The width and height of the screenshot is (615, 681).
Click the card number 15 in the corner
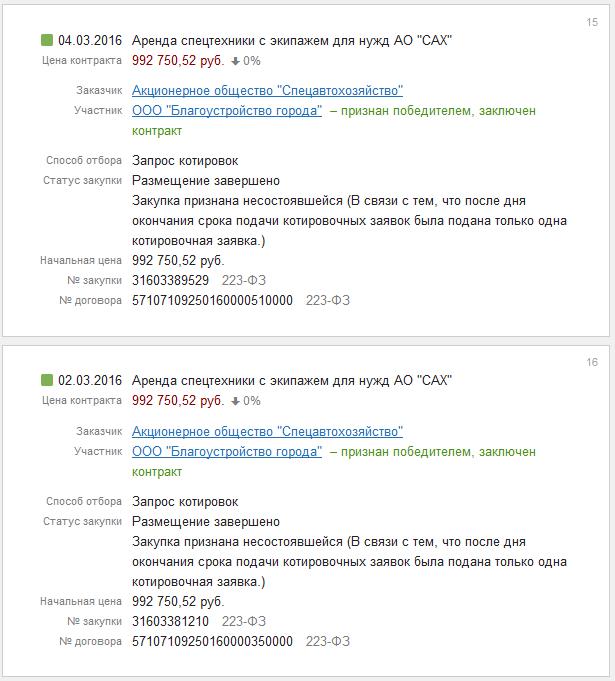pyautogui.click(x=592, y=22)
